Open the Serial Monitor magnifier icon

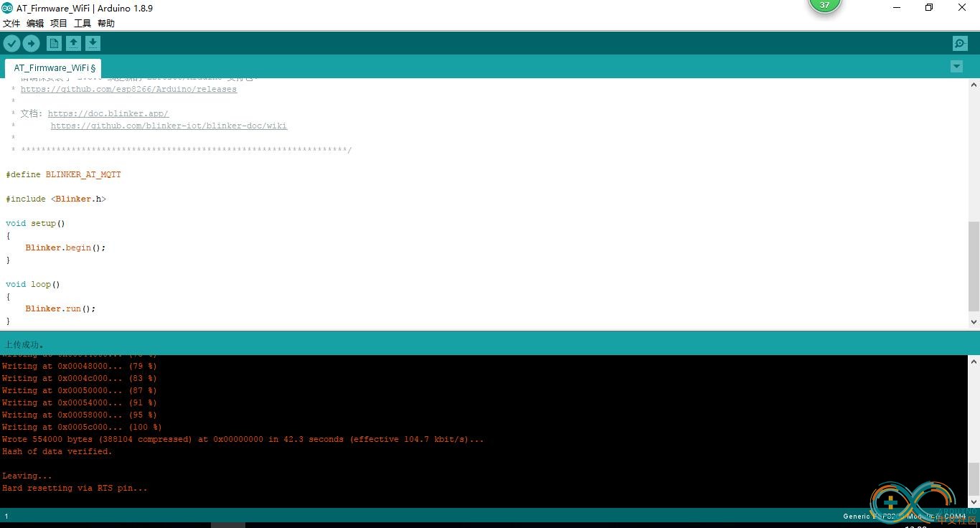pos(960,43)
